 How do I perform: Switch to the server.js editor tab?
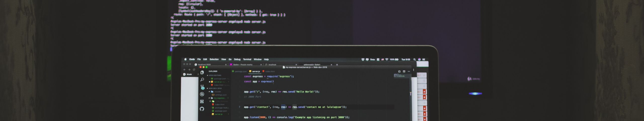point(256,71)
